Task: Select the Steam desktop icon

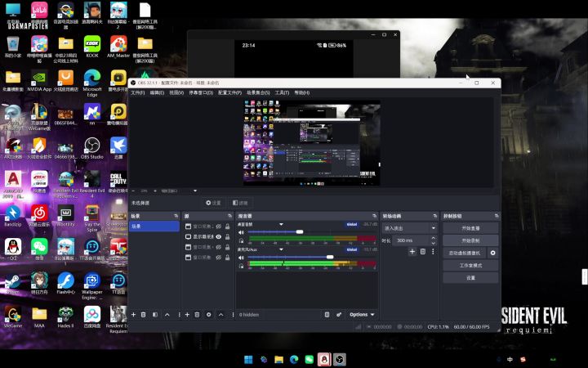Action: [x=13, y=283]
